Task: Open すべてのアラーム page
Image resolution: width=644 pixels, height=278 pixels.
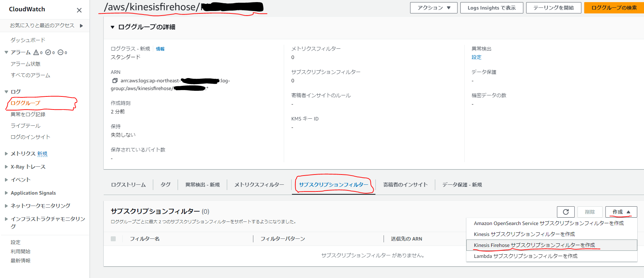Action: point(30,75)
